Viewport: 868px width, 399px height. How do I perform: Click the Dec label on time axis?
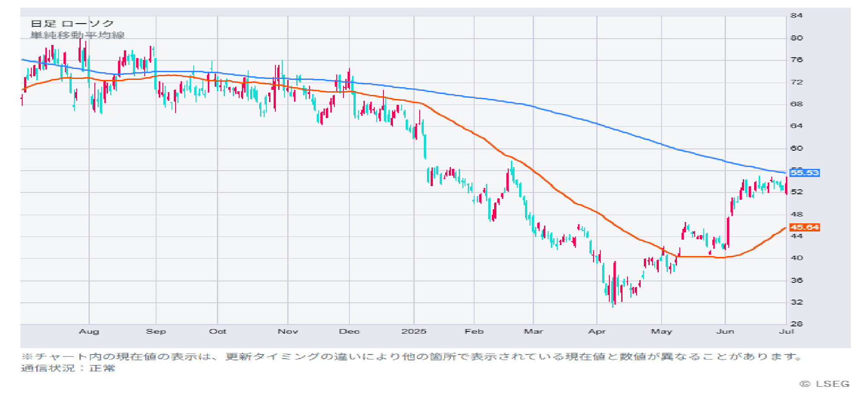coord(349,331)
